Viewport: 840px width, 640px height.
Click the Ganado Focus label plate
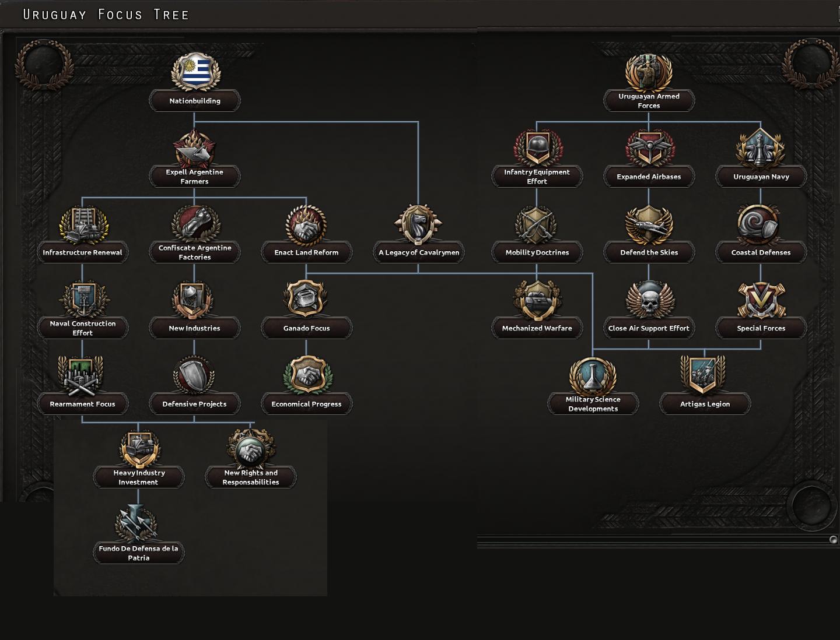point(306,328)
